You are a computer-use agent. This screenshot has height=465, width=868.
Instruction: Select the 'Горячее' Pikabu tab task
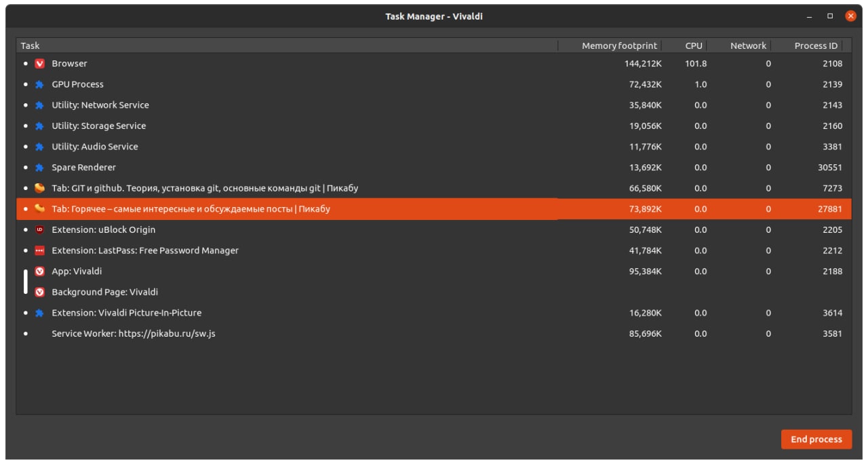[x=434, y=209]
